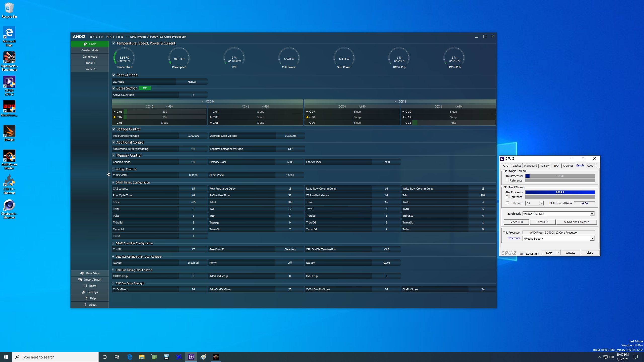Screen dimensions: 644x362
Task: Enable the Threads checkbox in CPU-Z
Action: coord(507,203)
